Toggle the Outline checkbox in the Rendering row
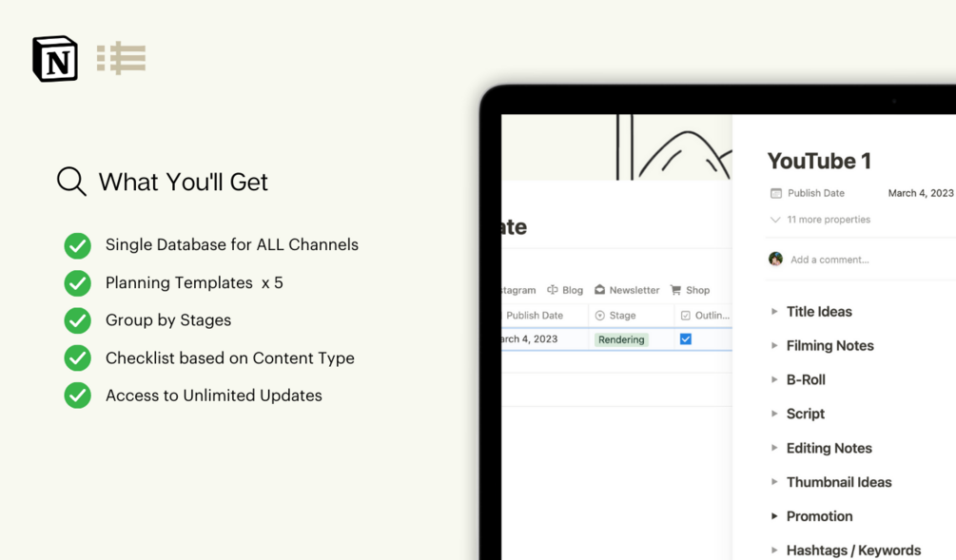 [685, 338]
